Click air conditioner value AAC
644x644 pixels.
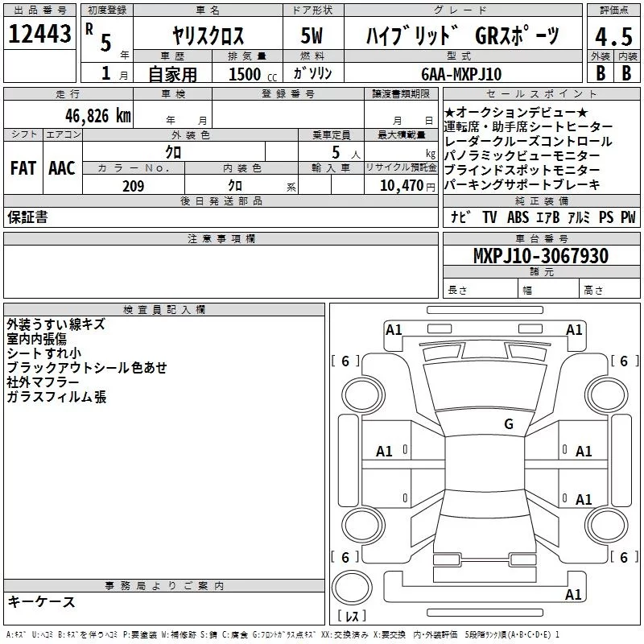coord(62,168)
